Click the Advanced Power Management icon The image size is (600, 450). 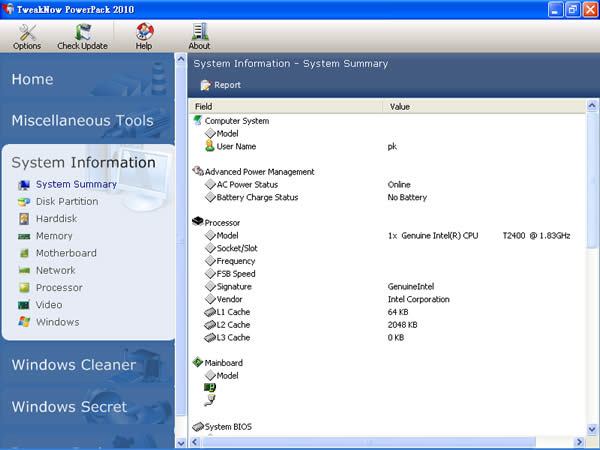(198, 171)
